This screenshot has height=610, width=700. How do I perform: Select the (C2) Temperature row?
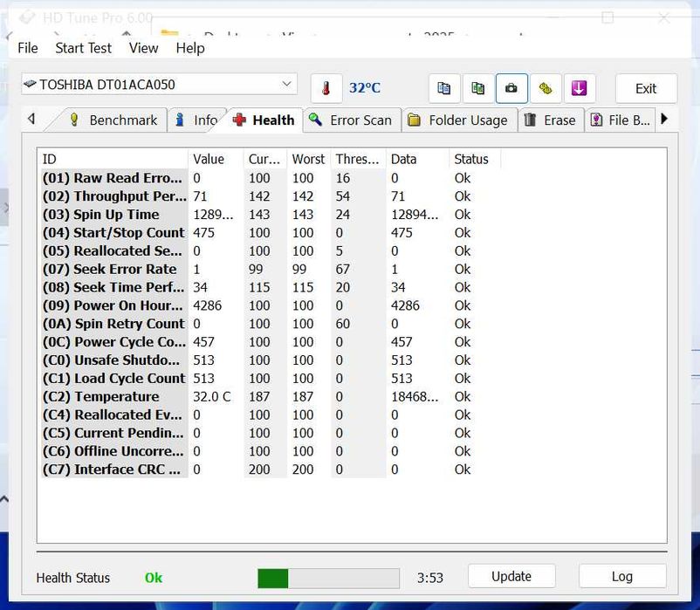point(271,397)
